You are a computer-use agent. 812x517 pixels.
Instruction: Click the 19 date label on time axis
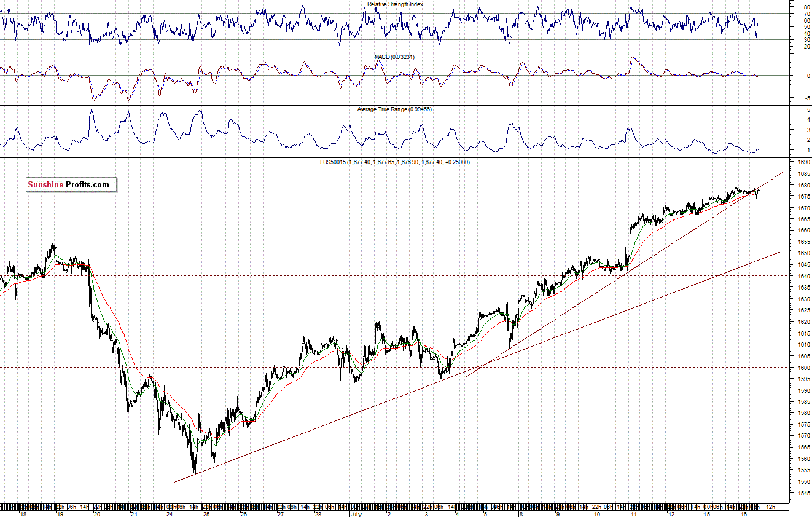(60, 513)
